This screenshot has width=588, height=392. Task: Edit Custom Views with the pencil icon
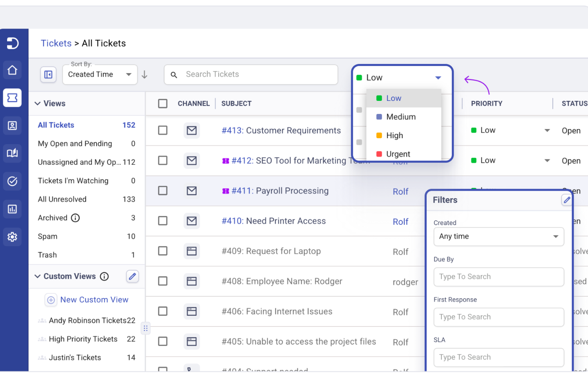[132, 276]
